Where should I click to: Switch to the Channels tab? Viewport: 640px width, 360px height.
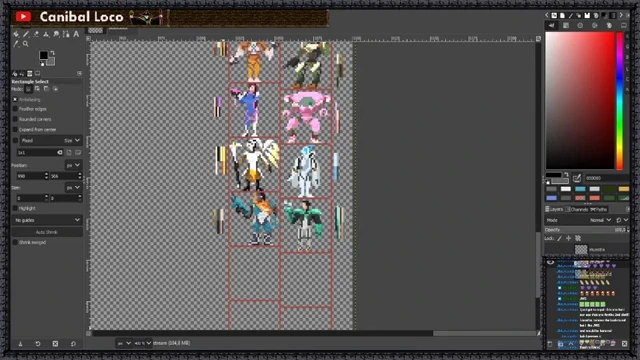coord(577,209)
